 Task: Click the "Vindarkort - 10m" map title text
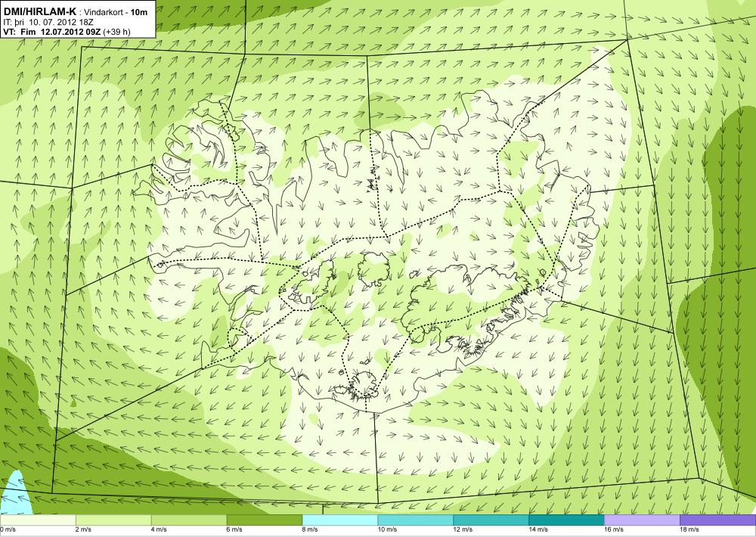coord(116,12)
